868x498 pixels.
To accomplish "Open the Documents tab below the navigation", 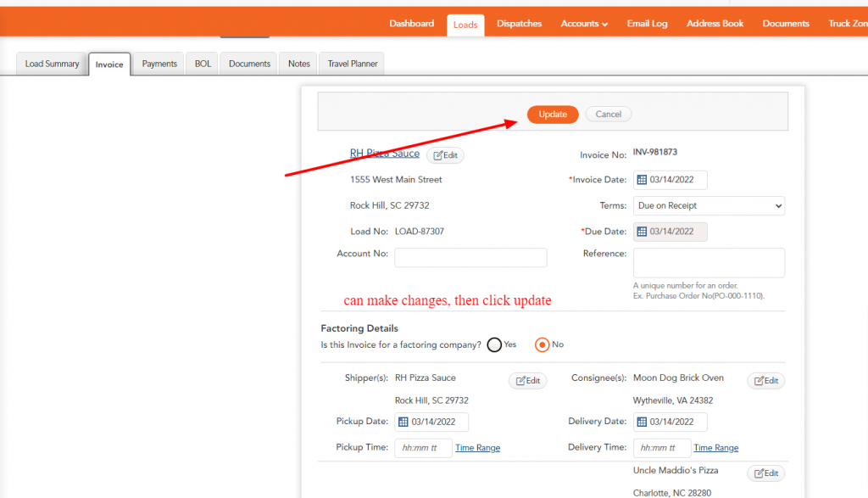I will click(250, 64).
